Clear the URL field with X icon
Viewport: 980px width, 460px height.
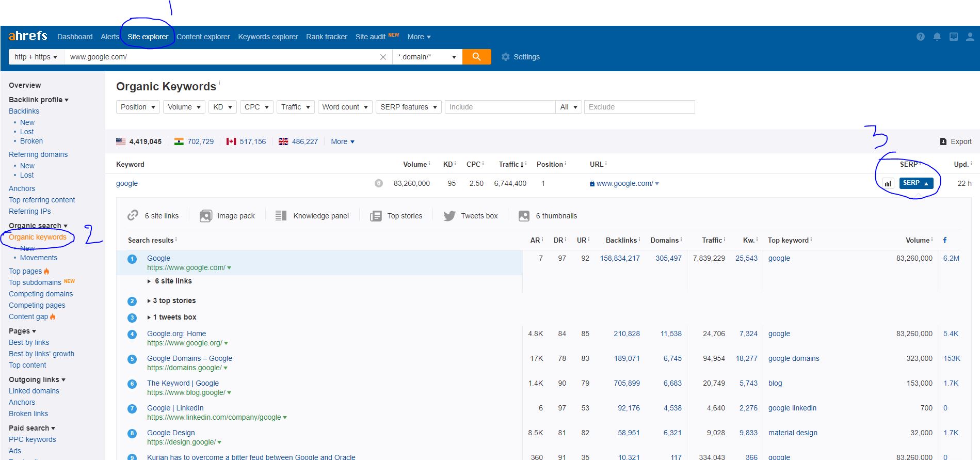pyautogui.click(x=383, y=57)
